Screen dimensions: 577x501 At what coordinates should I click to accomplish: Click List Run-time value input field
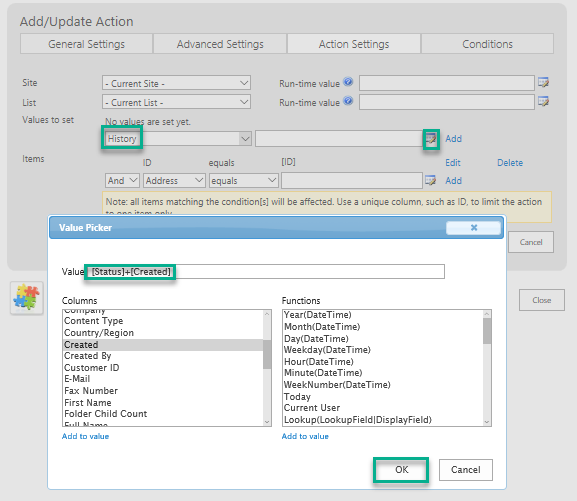(447, 102)
